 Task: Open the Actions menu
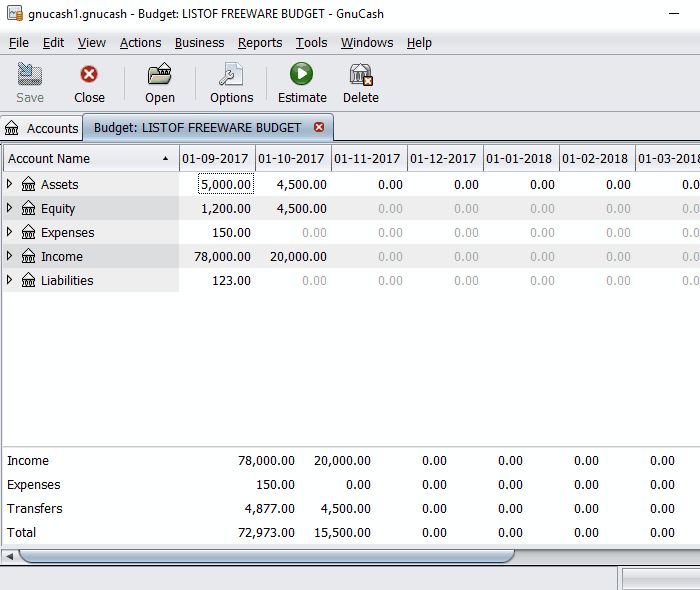pos(140,43)
